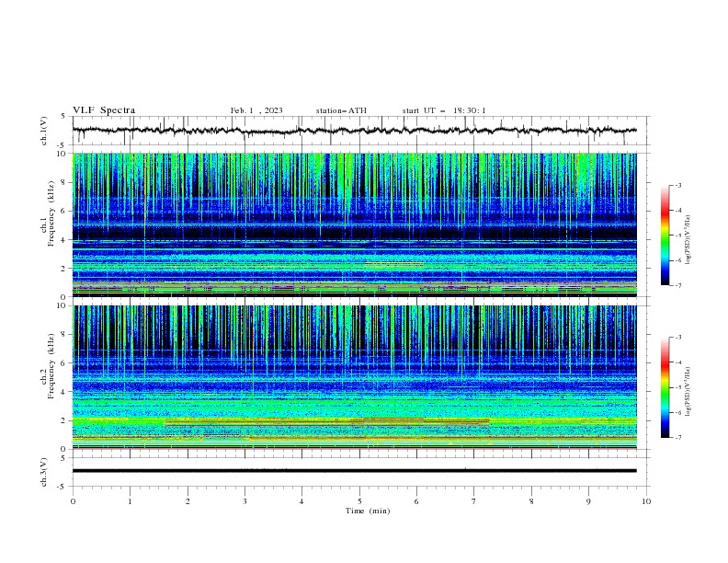
Task: Click the "-7" tick on upper colorbar
Action: (677, 285)
